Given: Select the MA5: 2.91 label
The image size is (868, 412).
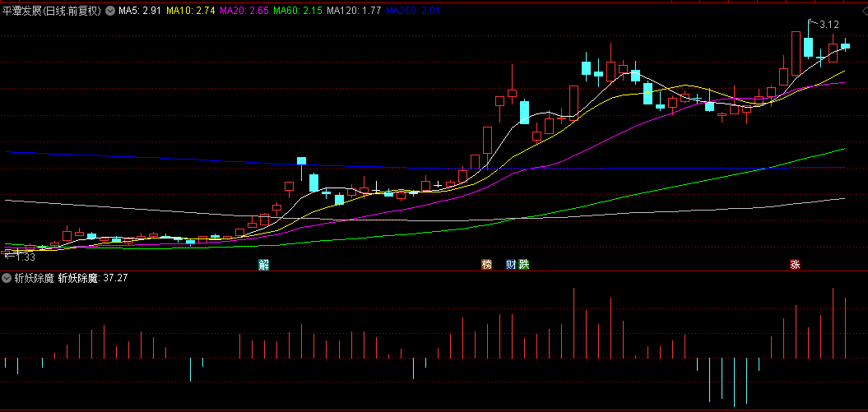Looking at the screenshot, I should click(140, 11).
